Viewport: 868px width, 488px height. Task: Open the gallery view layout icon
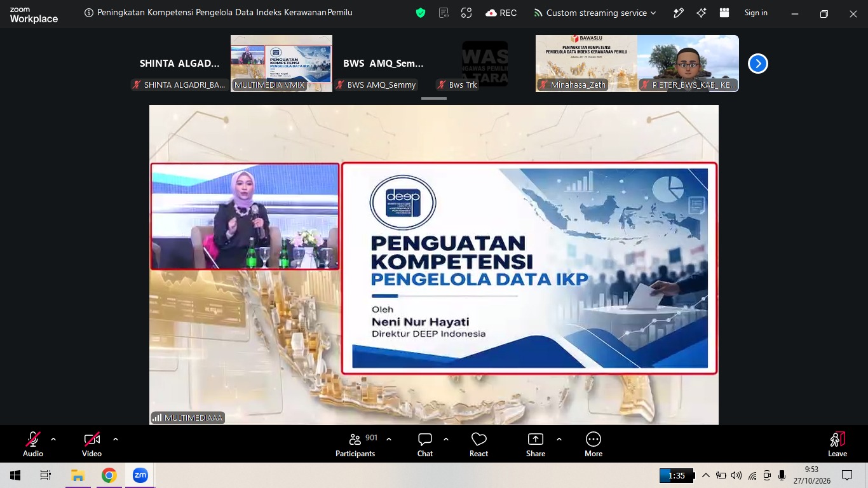click(724, 13)
